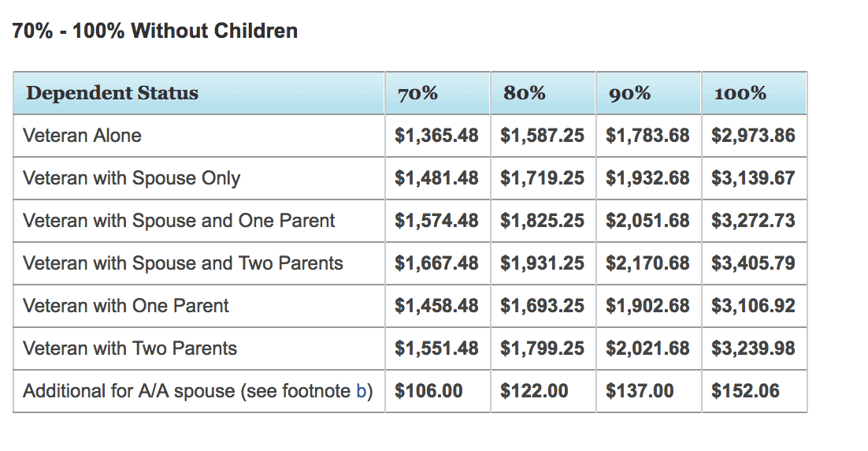
Task: Click the Veteran Alone row label
Action: pyautogui.click(x=82, y=136)
